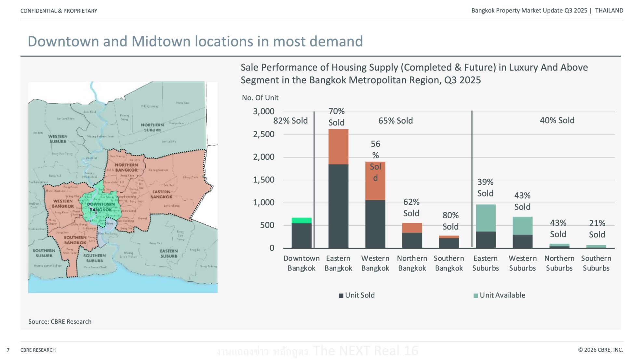Click the Western Suburbs bar
The image size is (644, 362).
[x=522, y=232]
